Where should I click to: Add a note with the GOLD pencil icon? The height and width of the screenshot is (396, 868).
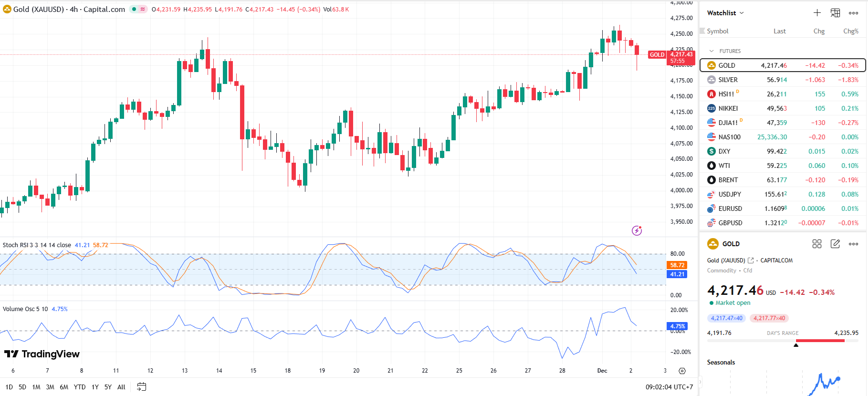(835, 244)
